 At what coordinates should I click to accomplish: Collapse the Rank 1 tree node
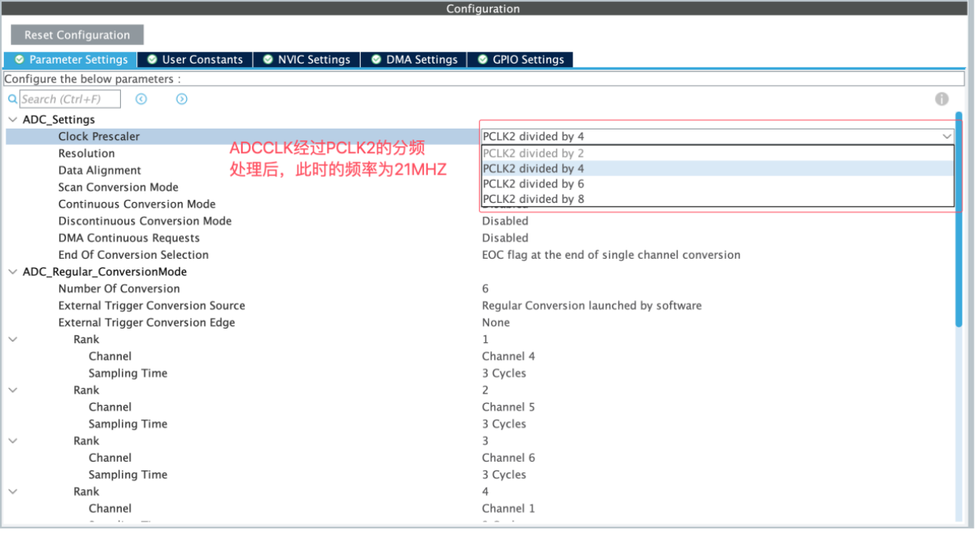pos(12,339)
